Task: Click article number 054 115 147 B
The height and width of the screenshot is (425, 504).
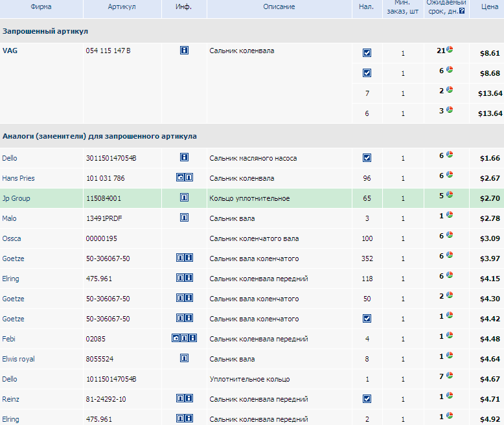Action: coord(108,51)
